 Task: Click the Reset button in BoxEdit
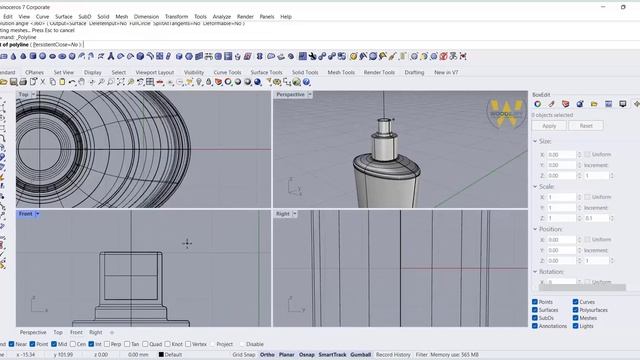point(586,126)
